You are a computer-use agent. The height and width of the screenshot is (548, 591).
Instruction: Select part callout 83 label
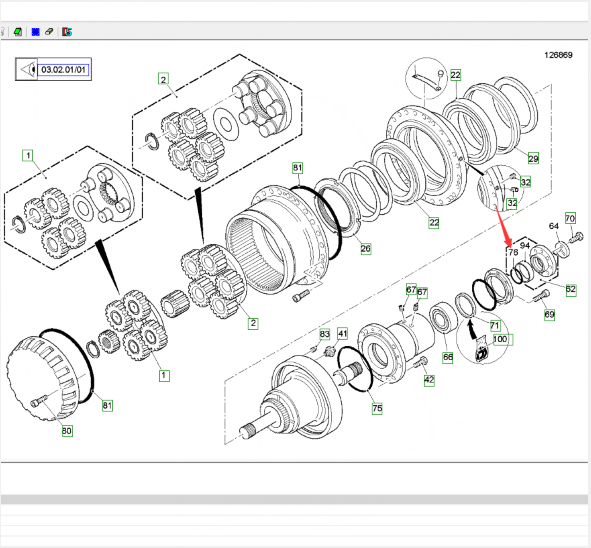[325, 334]
